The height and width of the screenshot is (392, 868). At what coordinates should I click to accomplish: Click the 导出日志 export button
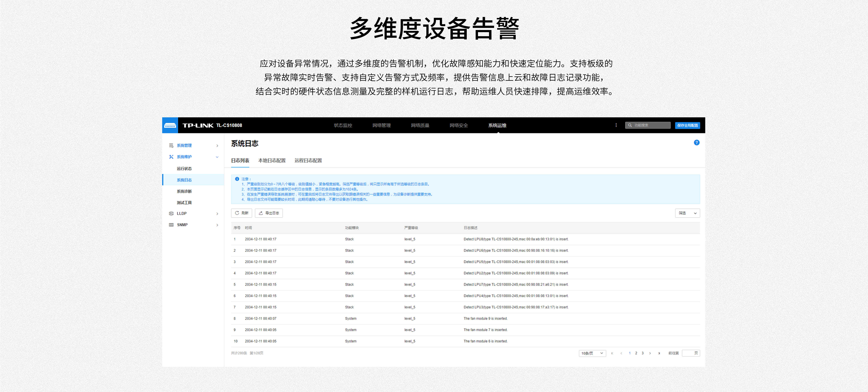(269, 213)
